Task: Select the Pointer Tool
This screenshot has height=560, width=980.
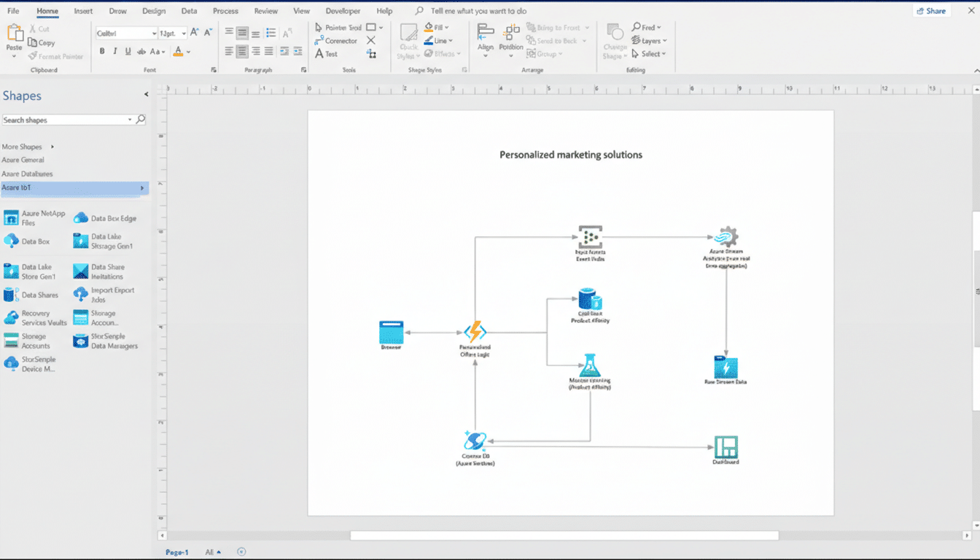Action: [x=335, y=27]
